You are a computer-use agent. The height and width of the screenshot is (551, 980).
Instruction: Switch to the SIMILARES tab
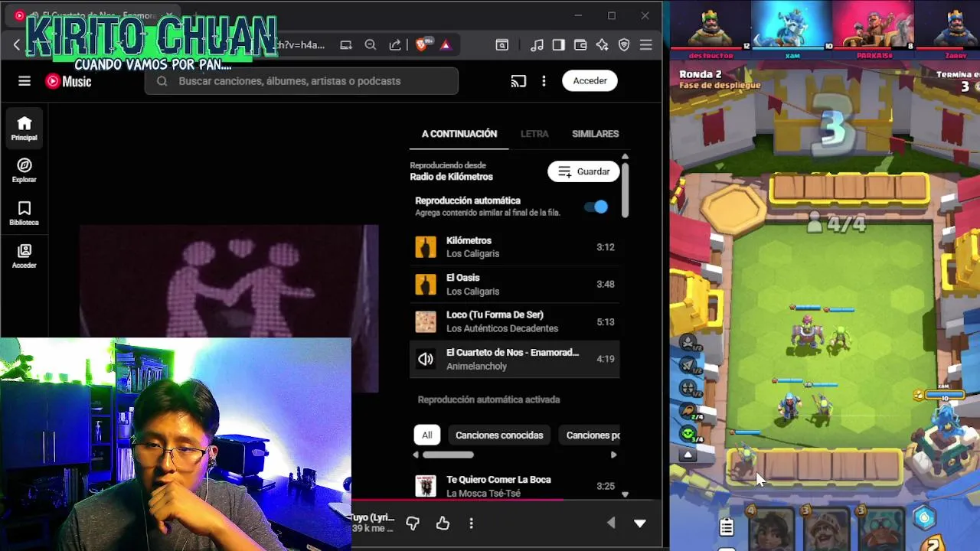pos(595,134)
